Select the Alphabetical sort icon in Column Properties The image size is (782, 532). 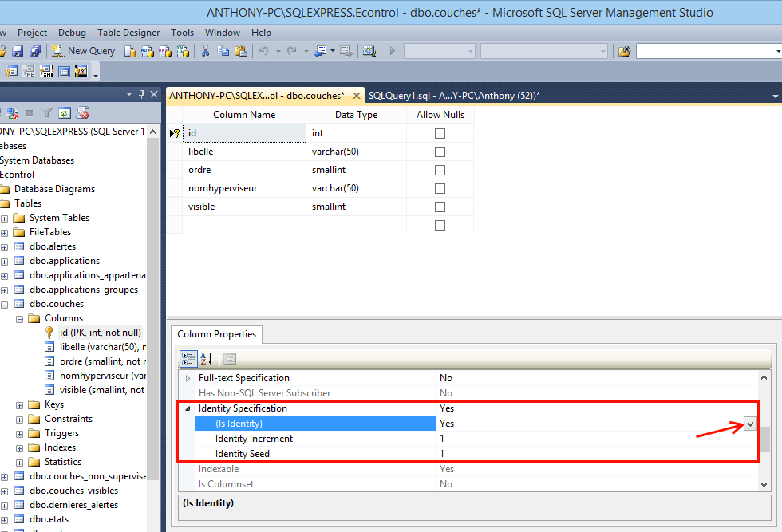point(207,358)
